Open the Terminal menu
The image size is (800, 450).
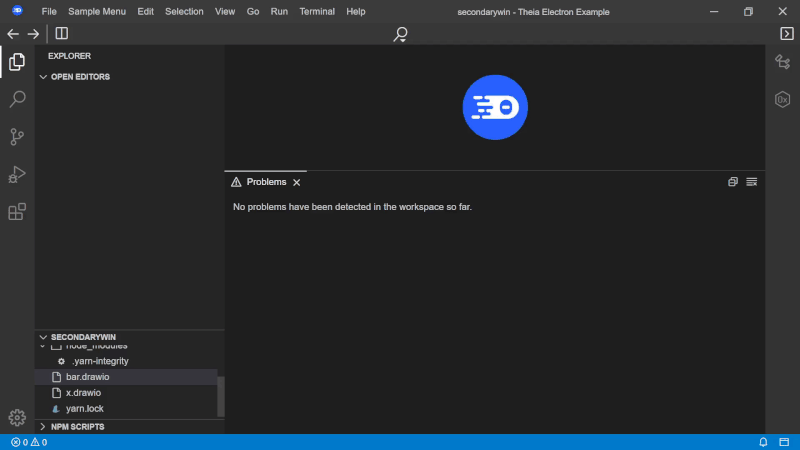pyautogui.click(x=317, y=11)
